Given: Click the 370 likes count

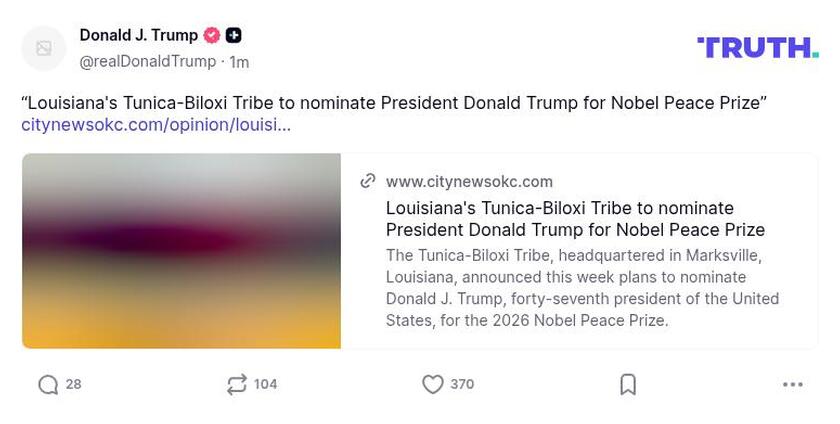Looking at the screenshot, I should [462, 385].
